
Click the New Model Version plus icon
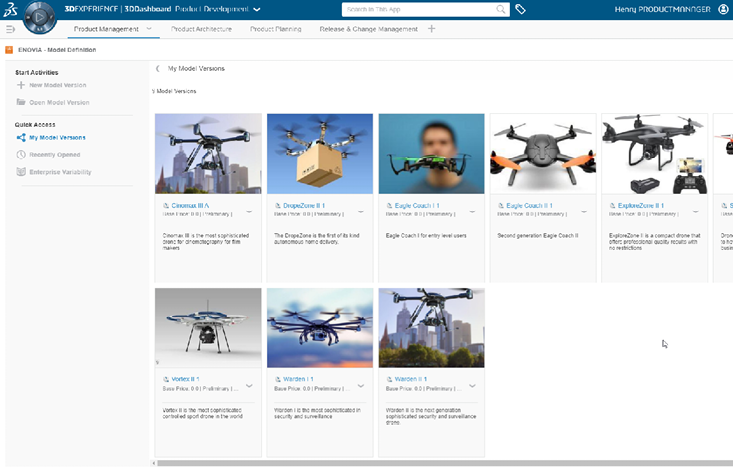coord(21,85)
